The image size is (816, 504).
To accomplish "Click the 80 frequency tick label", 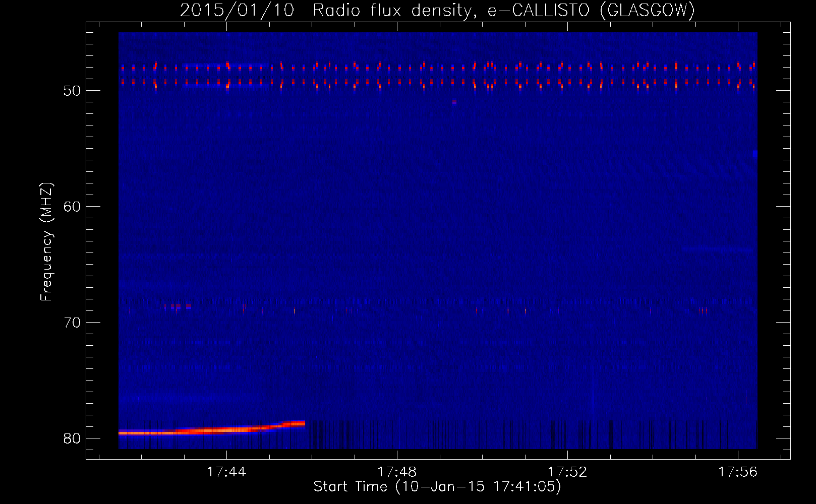I will tap(72, 438).
